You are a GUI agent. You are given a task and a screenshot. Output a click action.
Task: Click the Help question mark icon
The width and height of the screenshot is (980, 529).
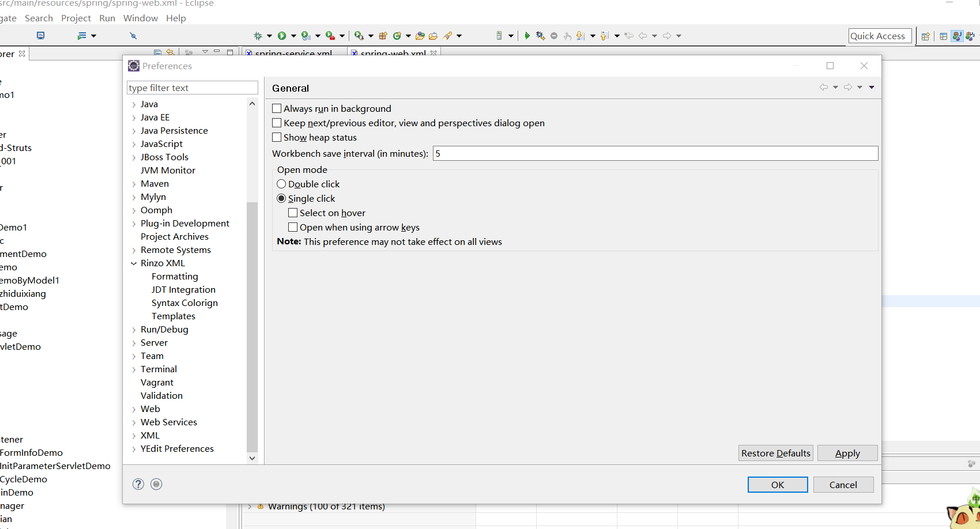click(x=138, y=484)
